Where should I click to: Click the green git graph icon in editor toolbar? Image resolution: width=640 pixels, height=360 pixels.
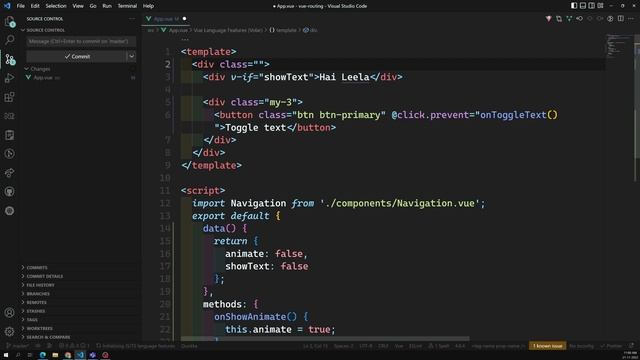point(569,19)
